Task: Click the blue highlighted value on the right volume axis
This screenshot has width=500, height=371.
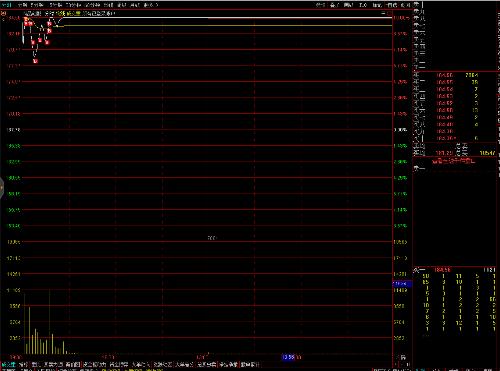Action: pyautogui.click(x=402, y=284)
